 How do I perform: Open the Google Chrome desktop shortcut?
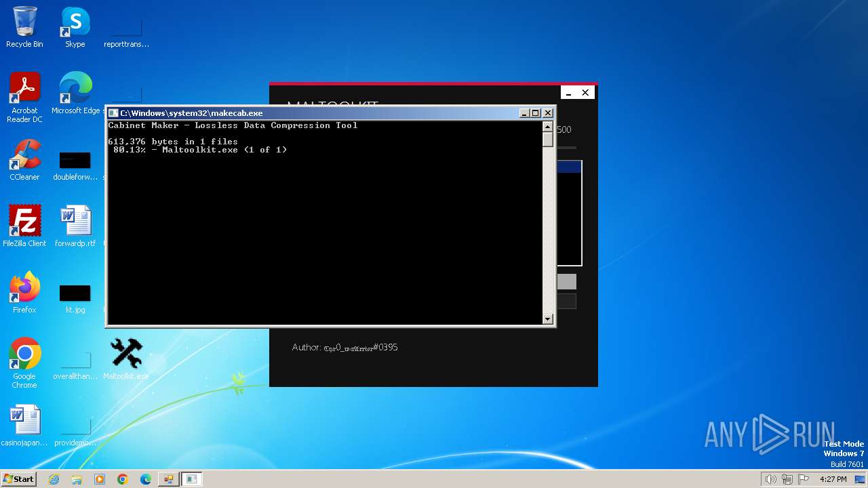click(x=24, y=363)
